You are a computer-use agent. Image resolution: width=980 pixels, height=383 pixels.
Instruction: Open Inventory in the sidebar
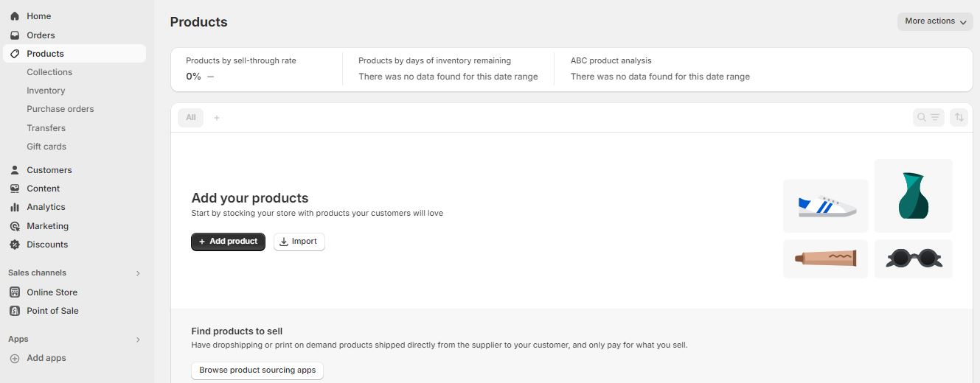[46, 91]
